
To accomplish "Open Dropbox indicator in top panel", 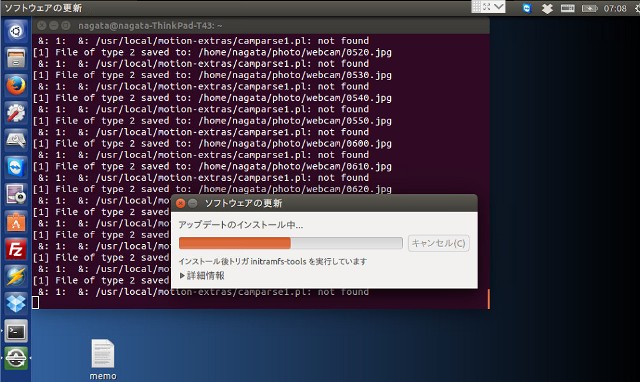I will pyautogui.click(x=547, y=8).
